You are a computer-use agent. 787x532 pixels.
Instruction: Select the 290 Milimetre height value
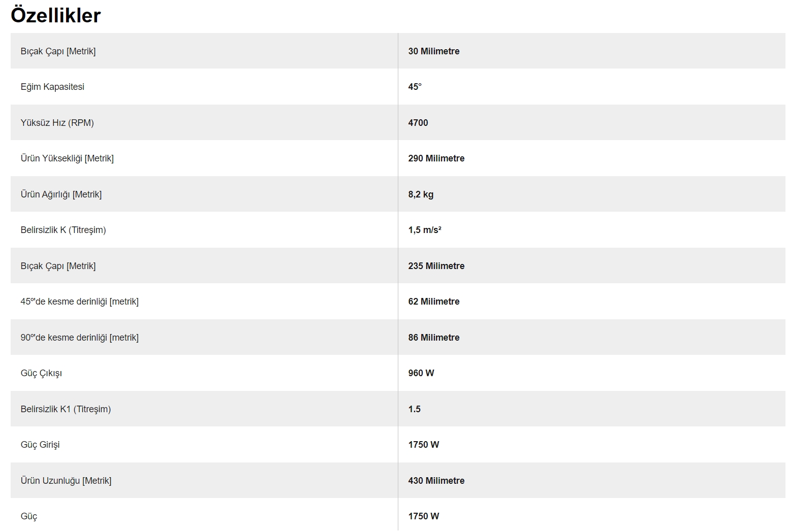point(436,158)
